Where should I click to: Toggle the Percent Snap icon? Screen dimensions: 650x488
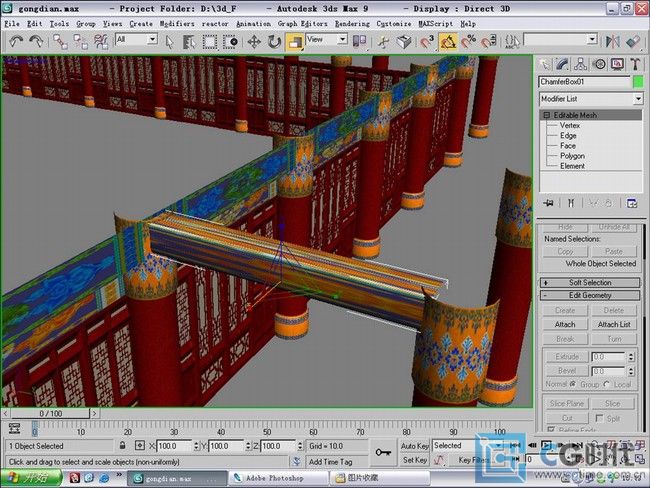(468, 41)
